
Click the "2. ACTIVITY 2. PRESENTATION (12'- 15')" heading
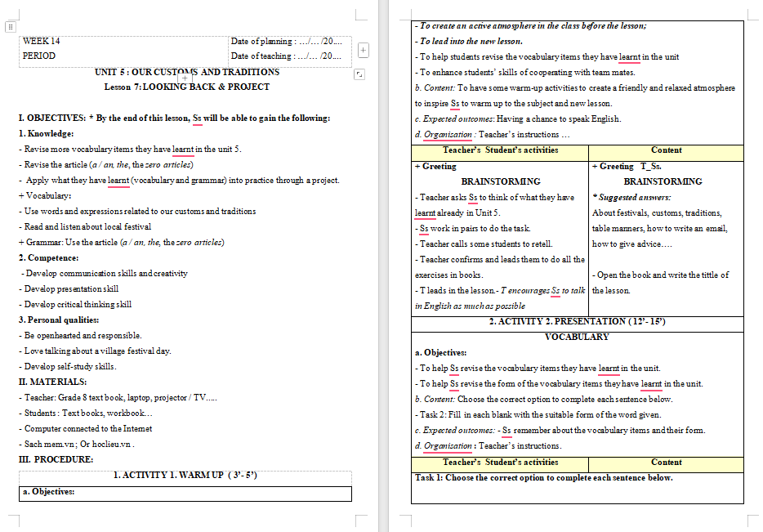(577, 322)
